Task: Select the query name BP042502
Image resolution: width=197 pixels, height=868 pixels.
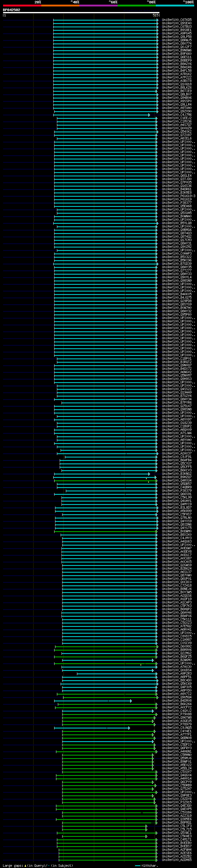Action: [x=11, y=10]
